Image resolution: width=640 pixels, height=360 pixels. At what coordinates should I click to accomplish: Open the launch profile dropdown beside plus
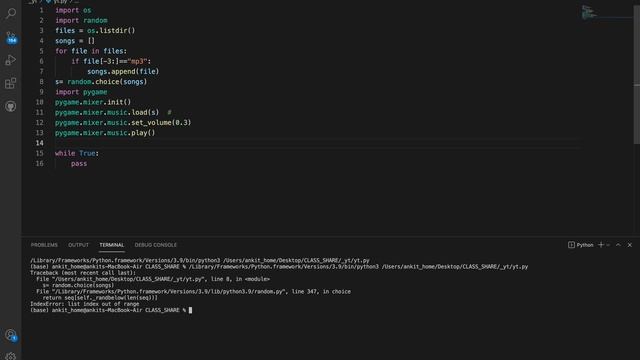[x=608, y=245]
